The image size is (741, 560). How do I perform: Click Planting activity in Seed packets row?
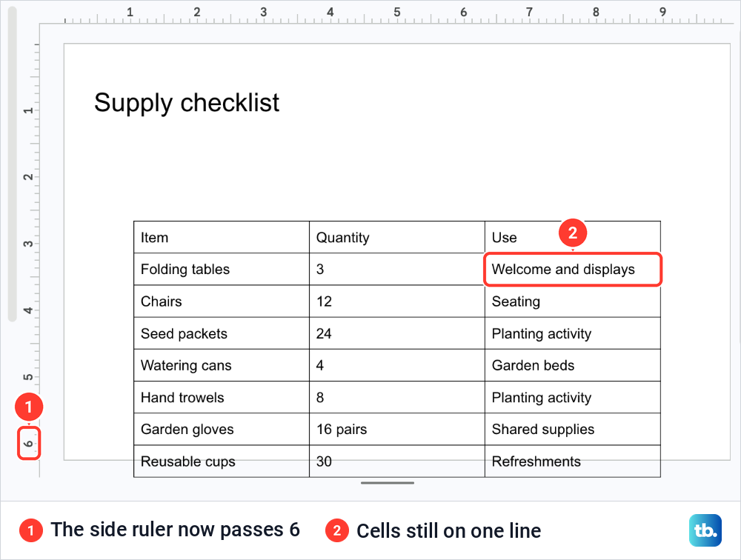point(573,333)
